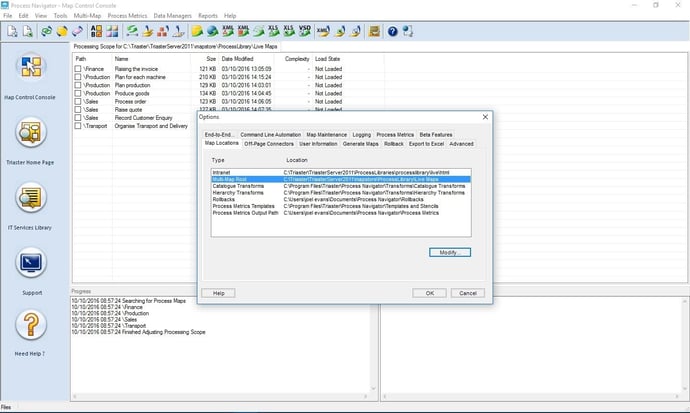
Task: Switch to the Generate Maps tab
Action: 360,144
